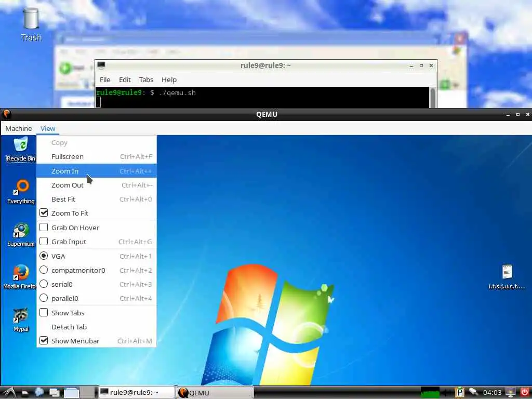This screenshot has height=399, width=532.
Task: Click the network plug tray icon
Action: [473, 392]
